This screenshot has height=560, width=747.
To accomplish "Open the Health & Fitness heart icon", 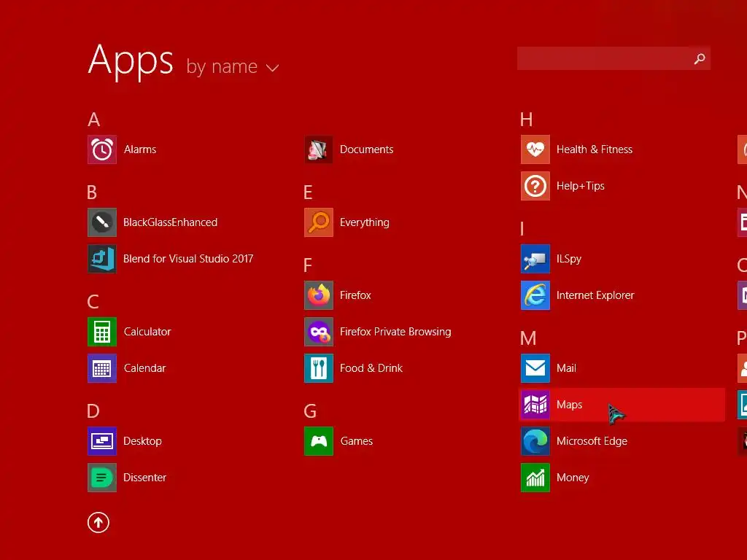I will coord(535,149).
